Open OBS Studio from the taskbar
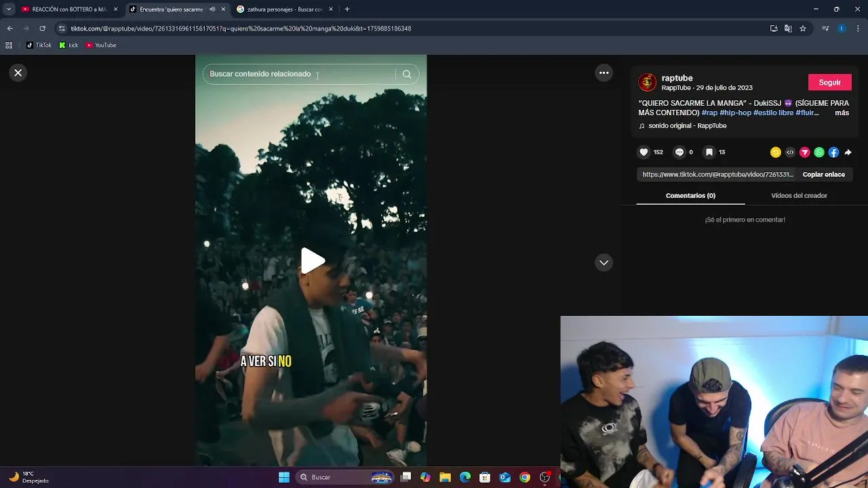868x488 pixels. (x=545, y=477)
